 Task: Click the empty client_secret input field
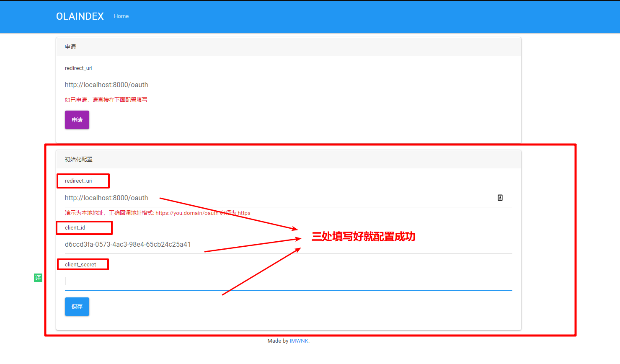(x=288, y=281)
